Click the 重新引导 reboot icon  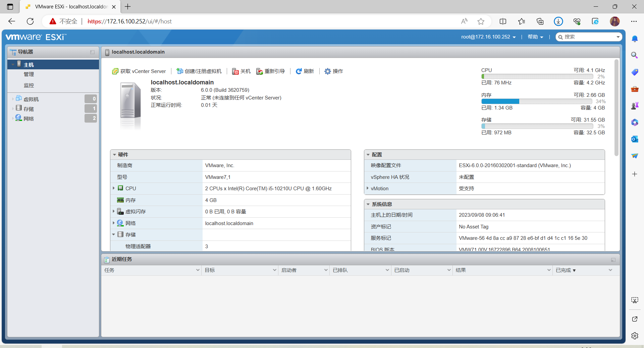click(259, 71)
